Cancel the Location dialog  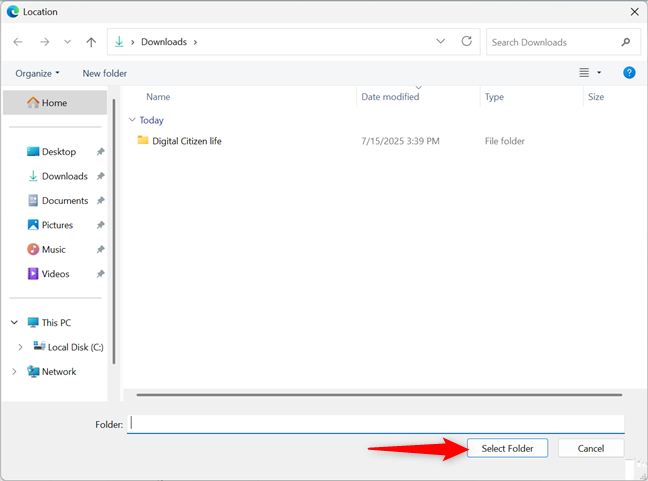(x=591, y=448)
